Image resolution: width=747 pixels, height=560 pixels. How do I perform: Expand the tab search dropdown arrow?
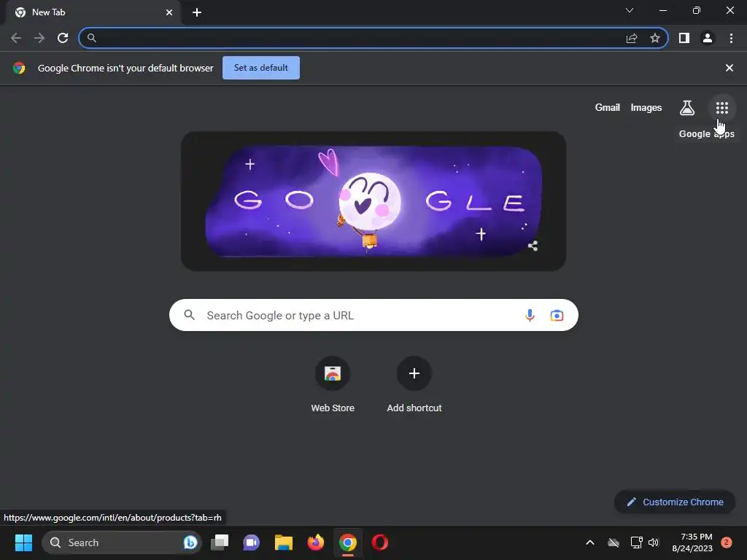pyautogui.click(x=630, y=10)
